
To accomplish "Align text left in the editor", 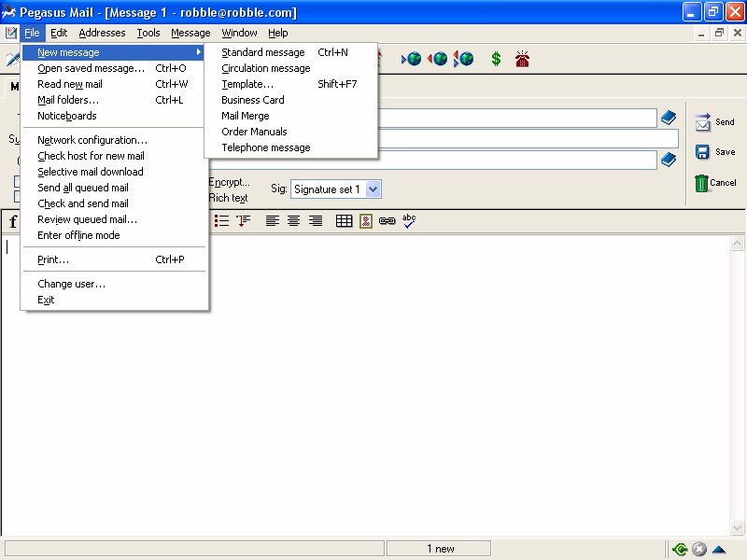I will (273, 221).
